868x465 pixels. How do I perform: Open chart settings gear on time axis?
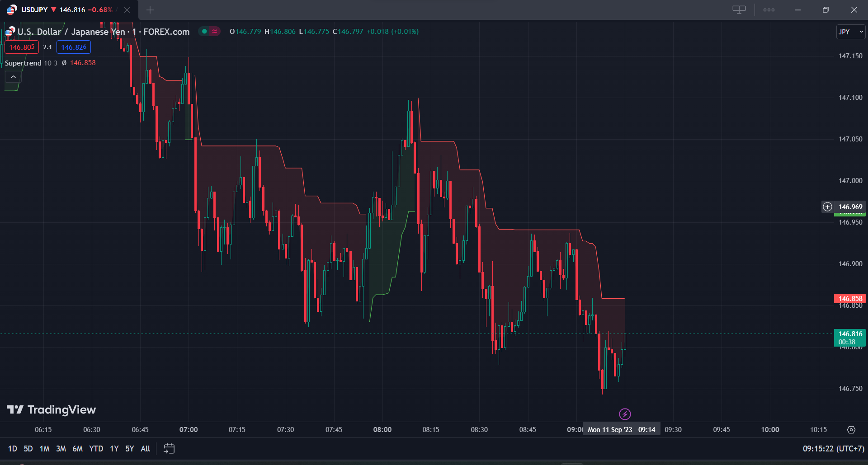point(851,430)
